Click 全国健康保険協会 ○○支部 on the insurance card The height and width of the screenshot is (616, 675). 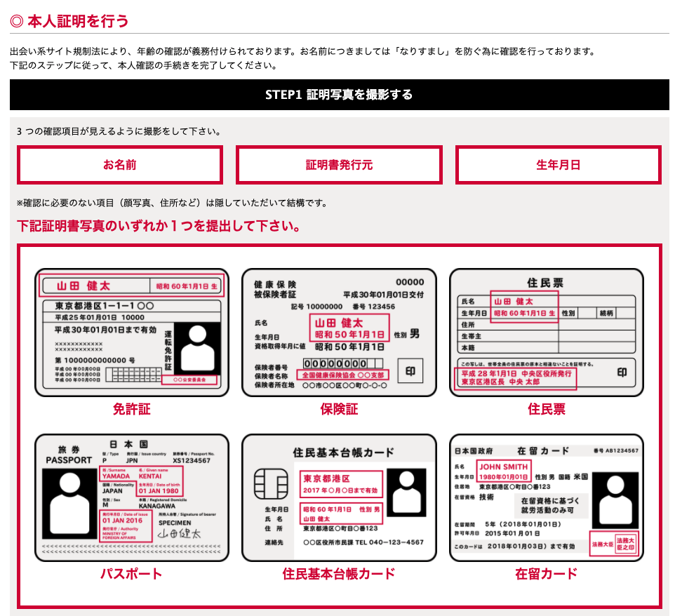click(342, 375)
